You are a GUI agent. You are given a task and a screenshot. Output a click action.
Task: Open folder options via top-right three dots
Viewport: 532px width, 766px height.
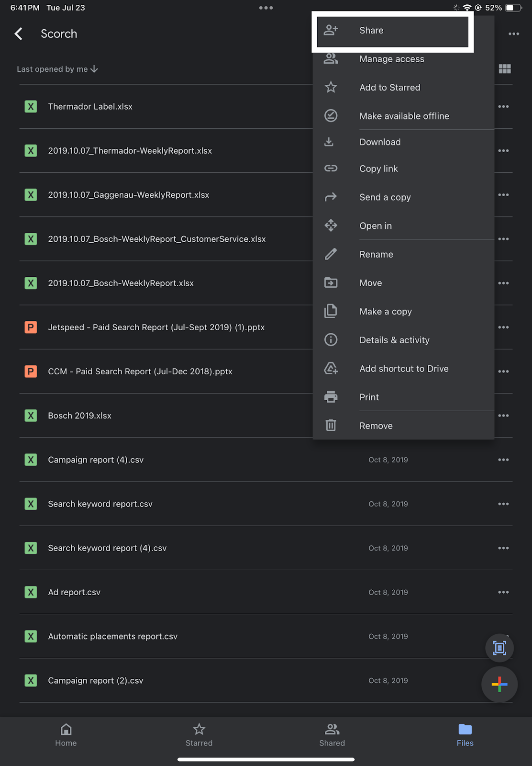(514, 34)
